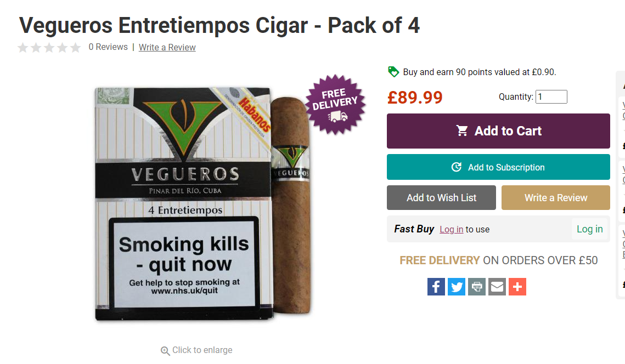Click the magnifier enlarge icon
The height and width of the screenshot is (364, 625).
coord(165,350)
